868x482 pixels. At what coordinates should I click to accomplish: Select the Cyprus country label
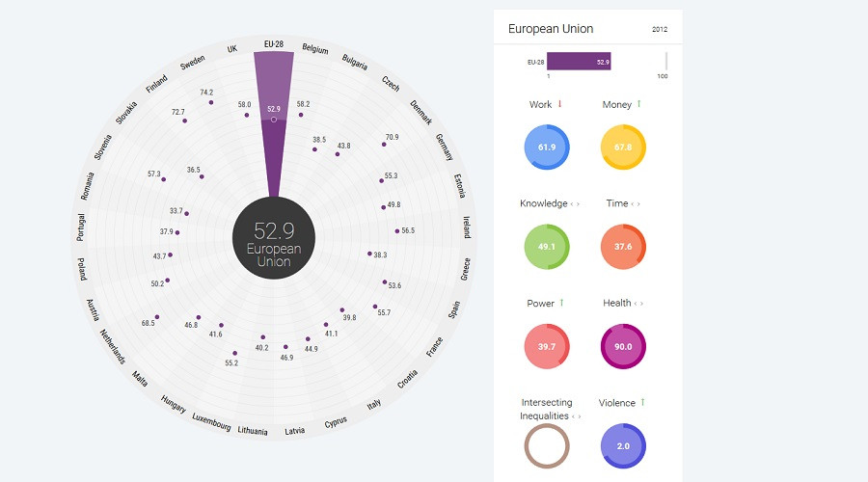[336, 422]
